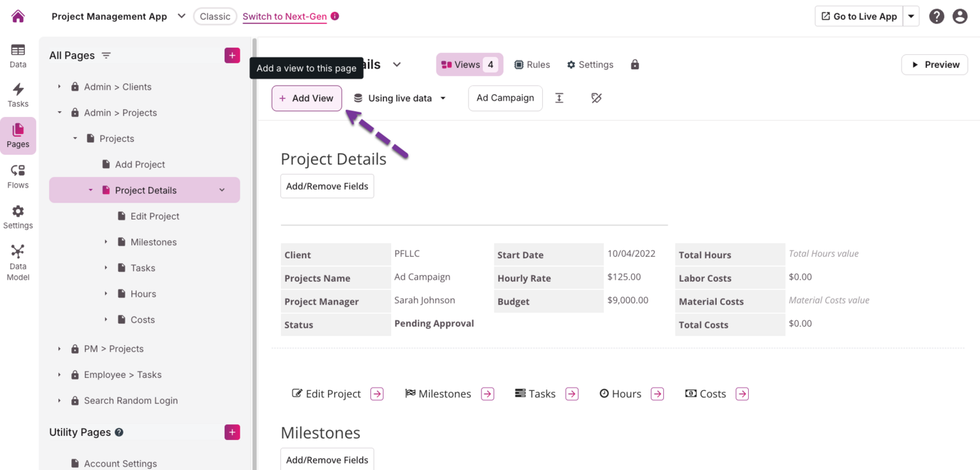The width and height of the screenshot is (980, 470).
Task: Expand the Admin > Clients tree node
Action: (59, 87)
